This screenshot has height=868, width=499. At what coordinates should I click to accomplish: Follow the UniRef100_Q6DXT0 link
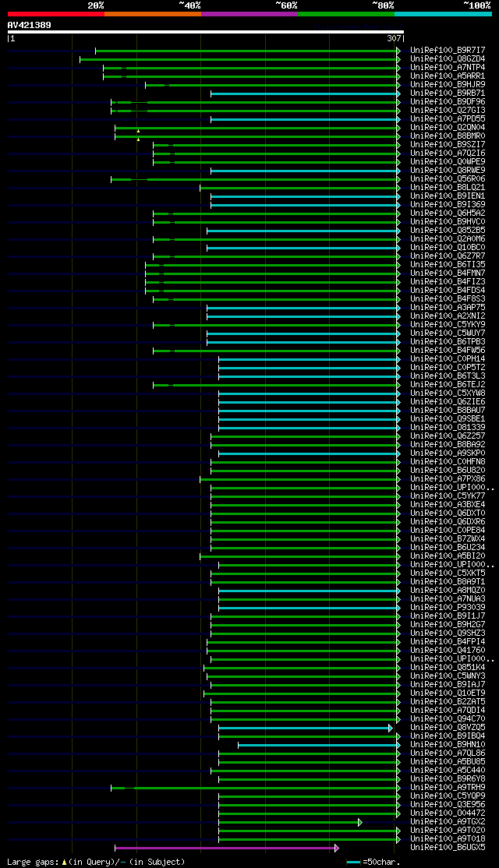[x=448, y=513]
